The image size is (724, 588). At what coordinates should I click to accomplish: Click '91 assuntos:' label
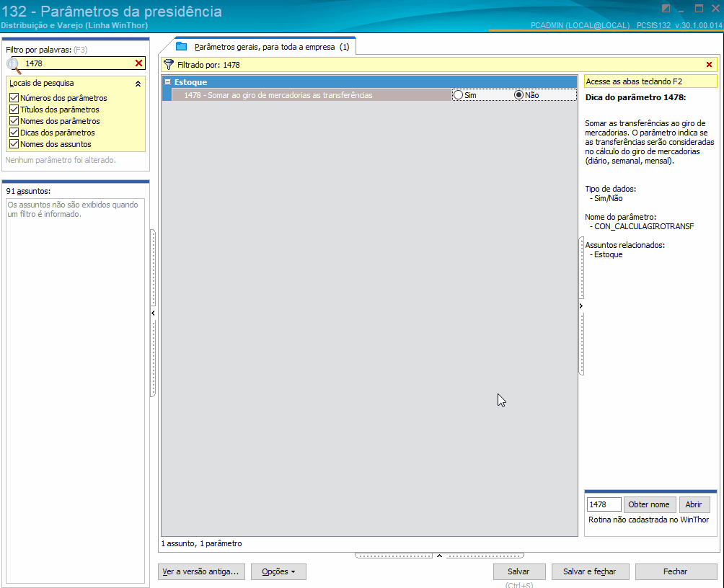coord(28,191)
